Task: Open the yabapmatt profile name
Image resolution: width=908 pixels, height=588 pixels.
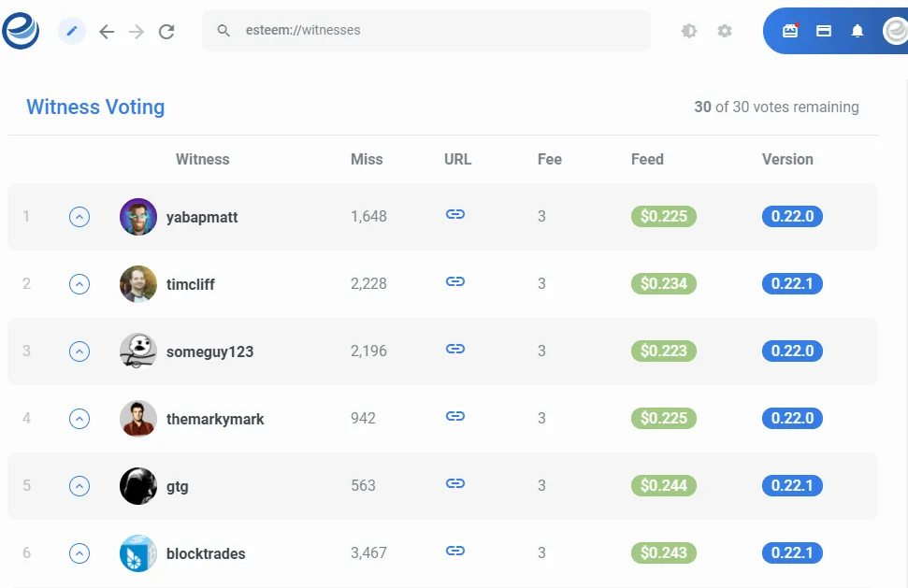Action: (x=202, y=217)
